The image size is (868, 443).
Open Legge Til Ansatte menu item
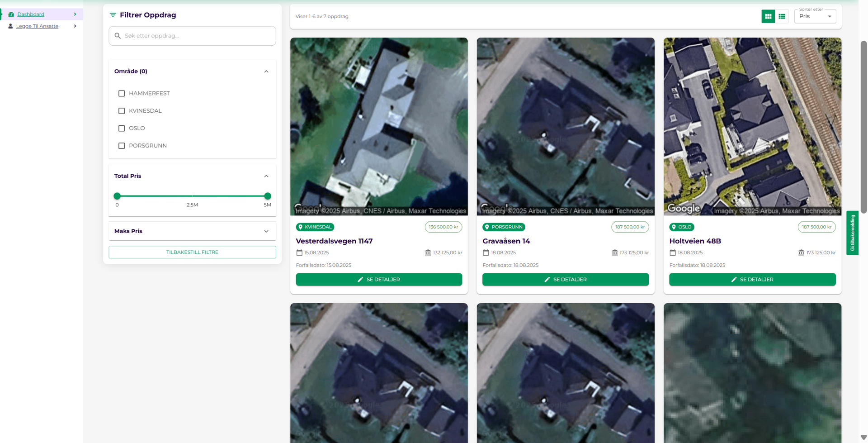[37, 26]
